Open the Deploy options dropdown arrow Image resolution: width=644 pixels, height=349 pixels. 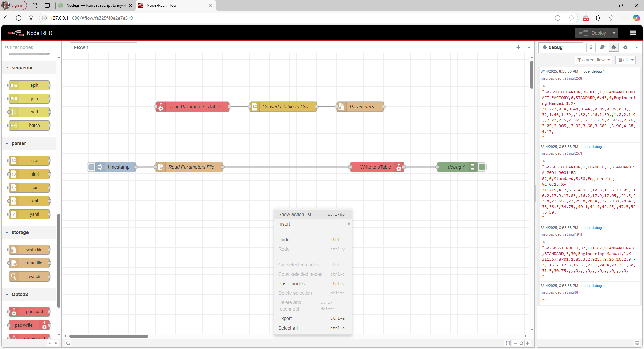pyautogui.click(x=614, y=33)
